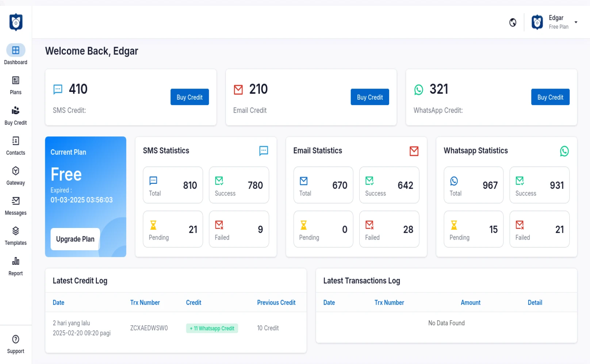
Task: Go to the Gateway section icon
Action: [x=16, y=171]
